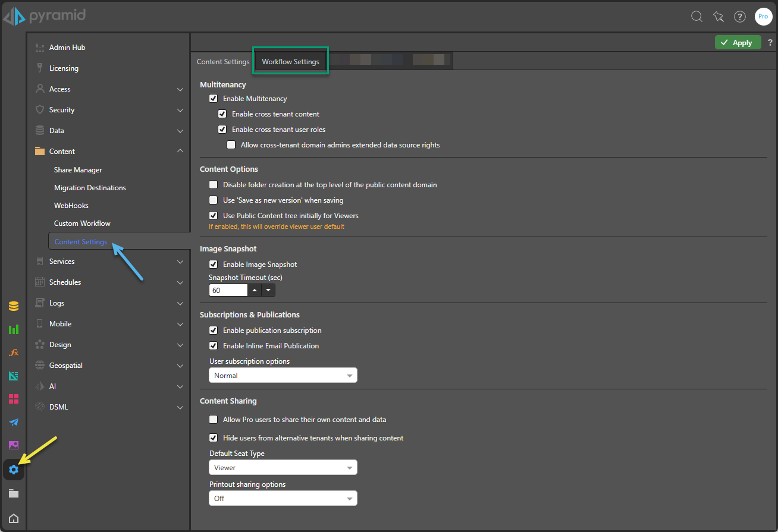Viewport: 778px width, 532px height.
Task: Open the search magnifier icon
Action: tap(697, 17)
